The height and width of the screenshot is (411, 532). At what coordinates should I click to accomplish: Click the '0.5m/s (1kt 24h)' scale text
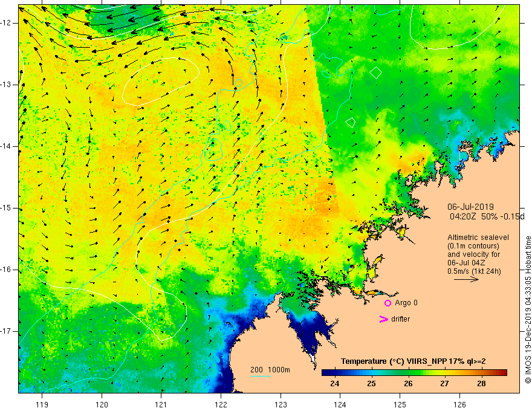tap(474, 271)
